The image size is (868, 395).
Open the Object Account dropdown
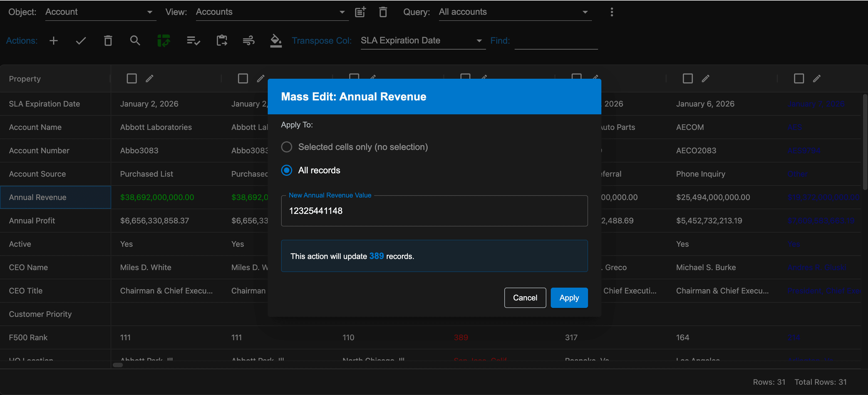click(100, 12)
